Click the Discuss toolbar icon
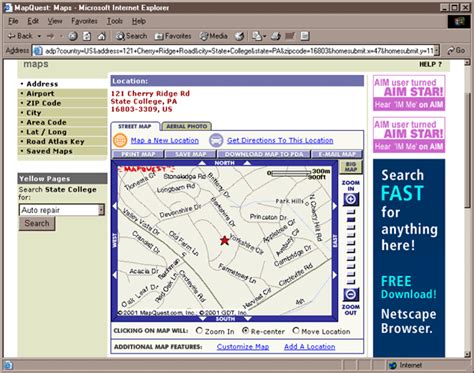Image resolution: width=474 pixels, height=373 pixels. click(305, 36)
